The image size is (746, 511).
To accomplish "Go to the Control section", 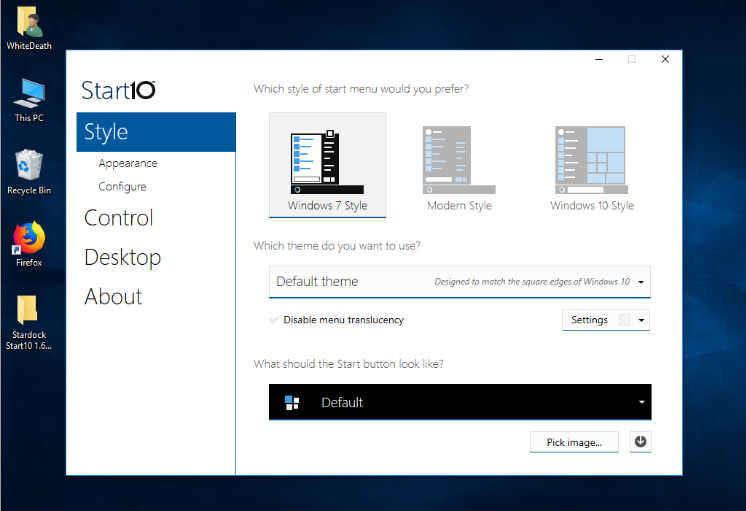I will (x=118, y=218).
